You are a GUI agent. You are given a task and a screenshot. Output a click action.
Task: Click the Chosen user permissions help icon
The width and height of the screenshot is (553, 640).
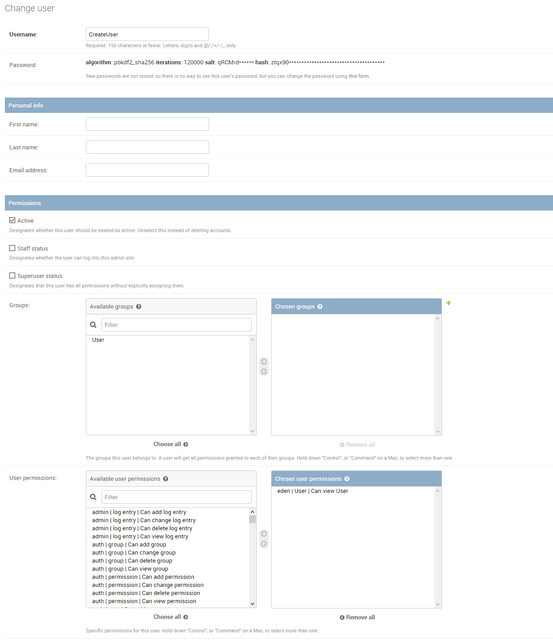tap(347, 479)
